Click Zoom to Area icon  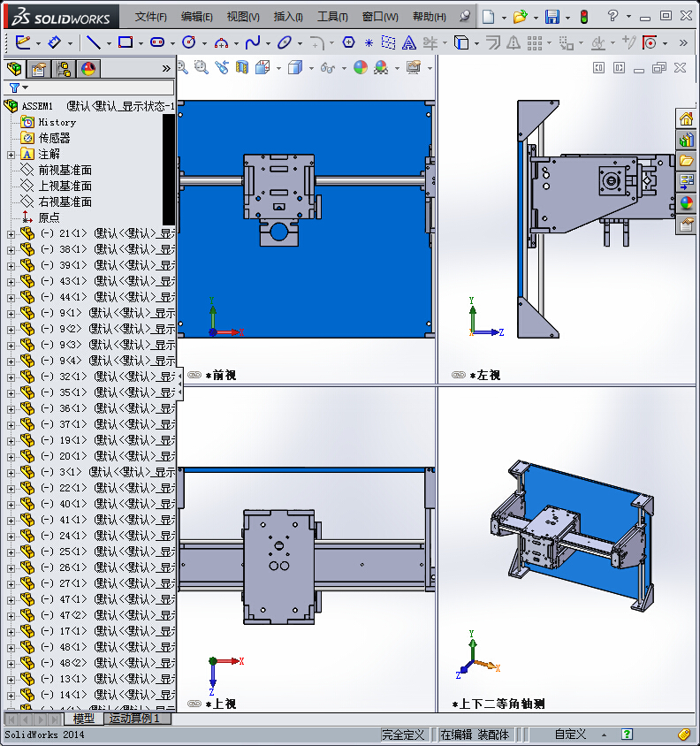click(202, 67)
